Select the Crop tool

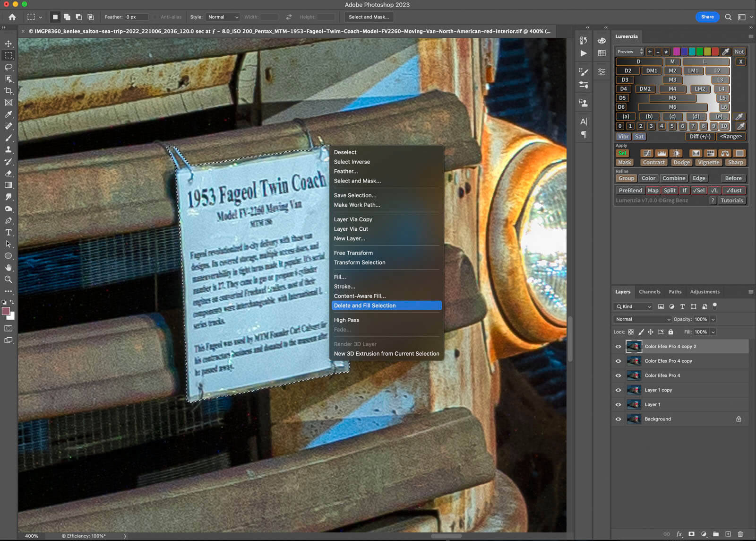tap(9, 91)
